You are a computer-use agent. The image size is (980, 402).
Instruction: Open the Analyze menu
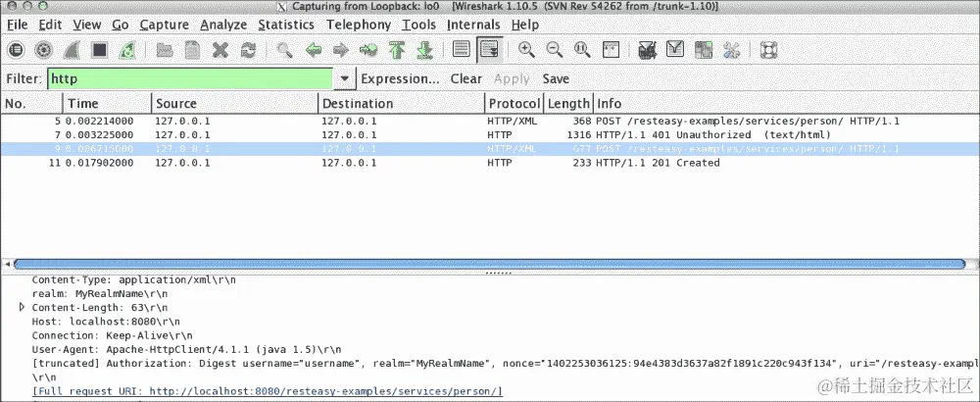tap(223, 25)
